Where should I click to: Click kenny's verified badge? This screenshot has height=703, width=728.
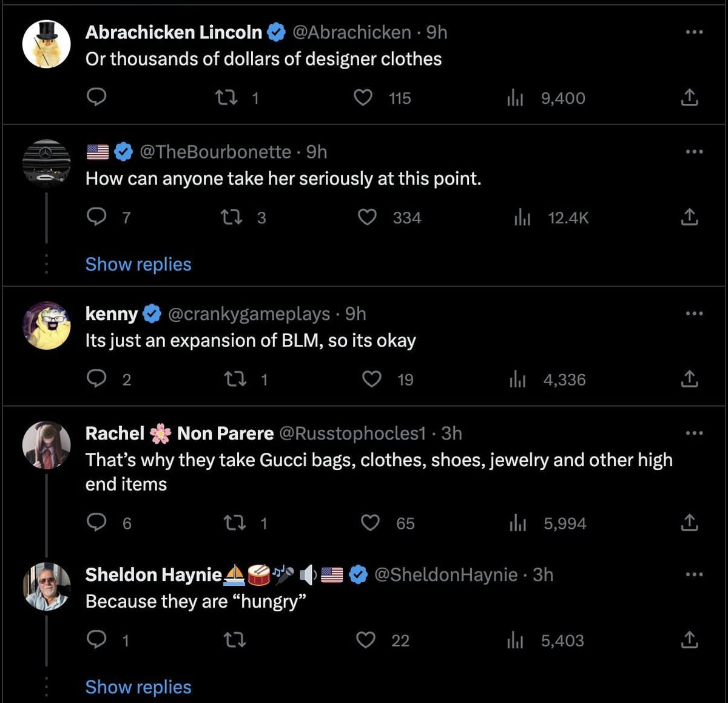click(x=151, y=313)
